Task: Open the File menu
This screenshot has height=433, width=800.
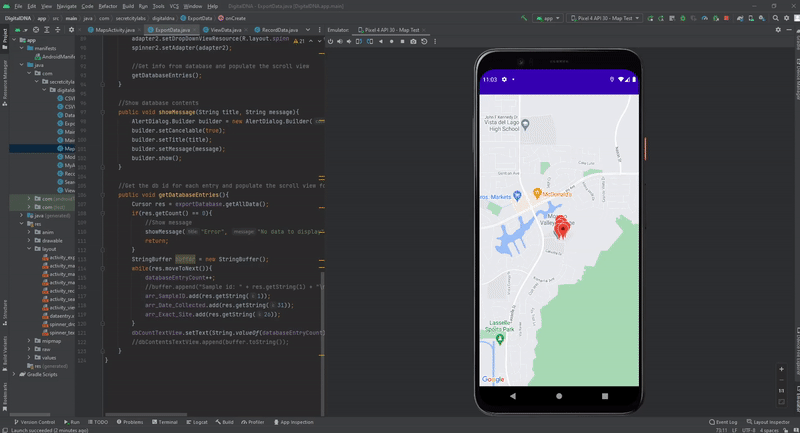Action: pyautogui.click(x=18, y=6)
